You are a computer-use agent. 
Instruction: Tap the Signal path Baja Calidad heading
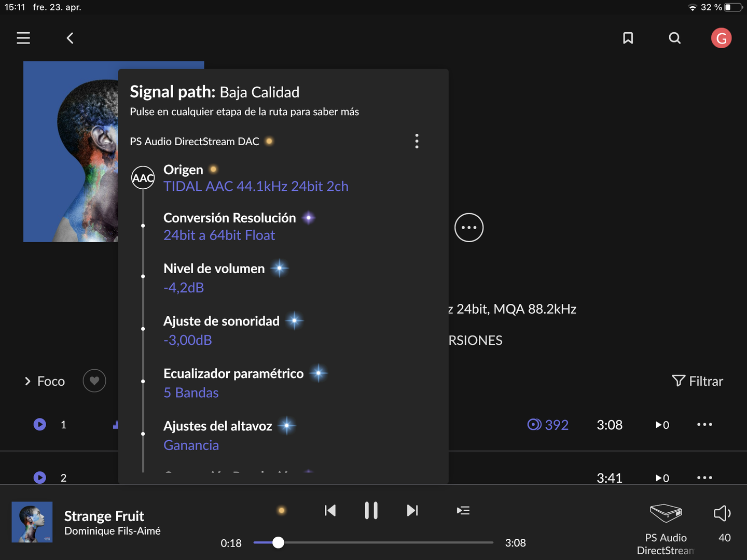coord(214,92)
